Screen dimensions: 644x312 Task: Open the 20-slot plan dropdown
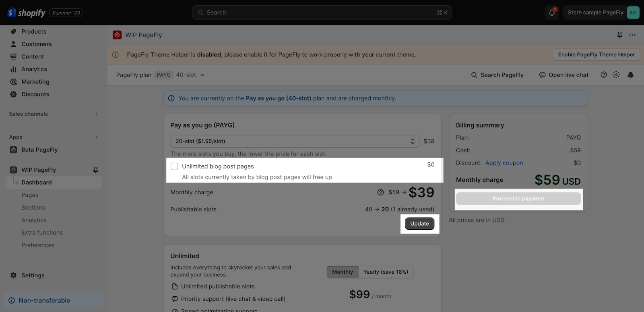295,141
